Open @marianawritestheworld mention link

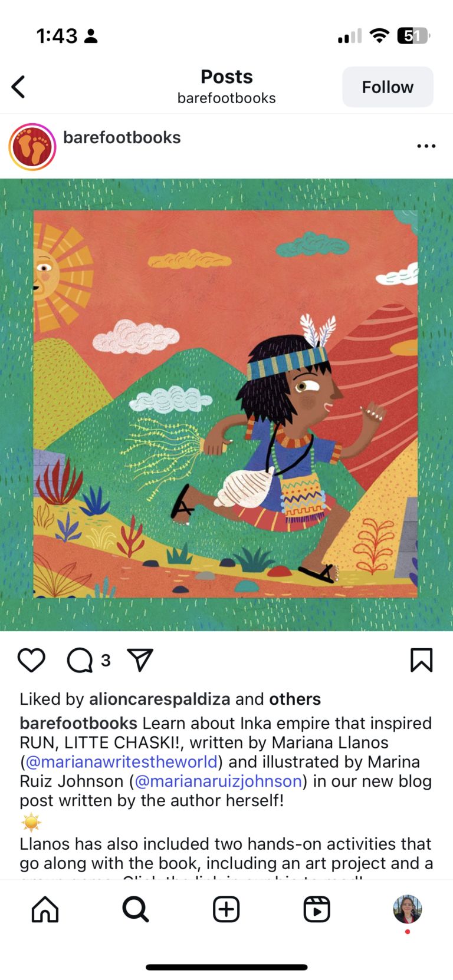pyautogui.click(x=122, y=762)
